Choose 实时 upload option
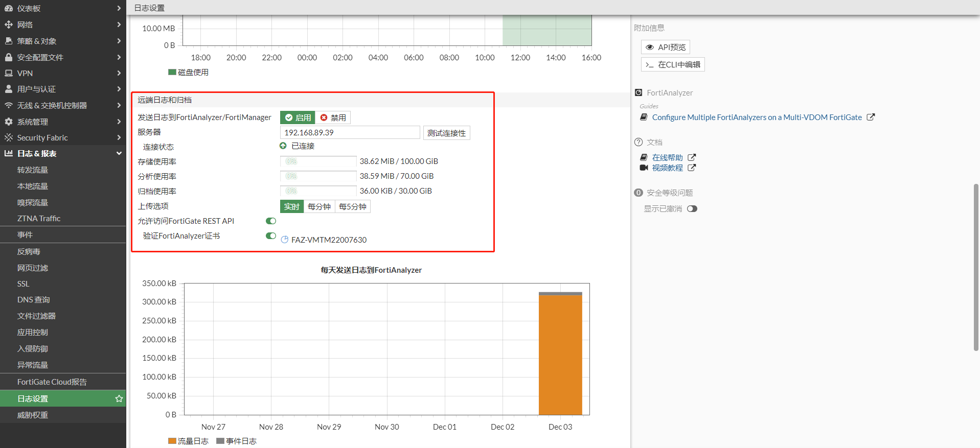This screenshot has width=980, height=448. click(x=292, y=206)
